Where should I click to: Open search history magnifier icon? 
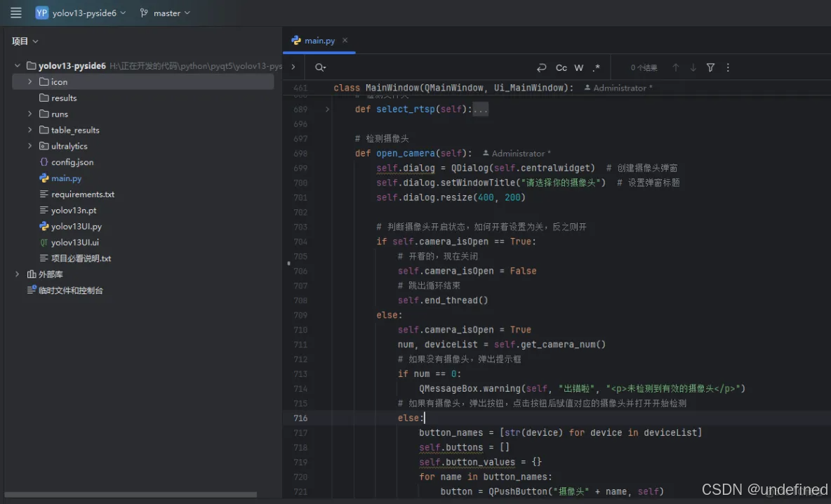coord(320,67)
